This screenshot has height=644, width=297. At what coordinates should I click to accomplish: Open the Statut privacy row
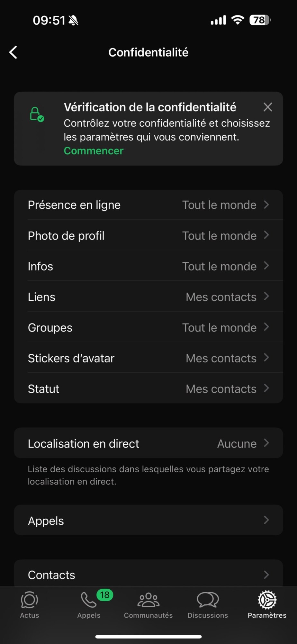148,388
